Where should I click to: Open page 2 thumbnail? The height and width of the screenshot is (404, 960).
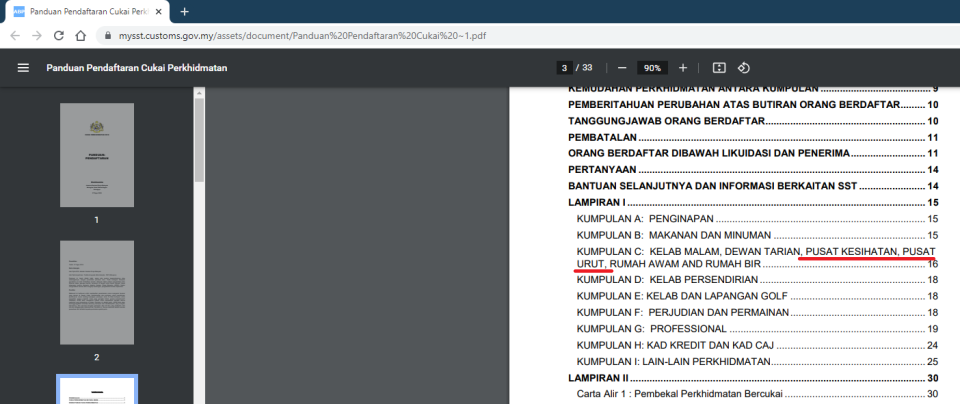click(x=97, y=293)
